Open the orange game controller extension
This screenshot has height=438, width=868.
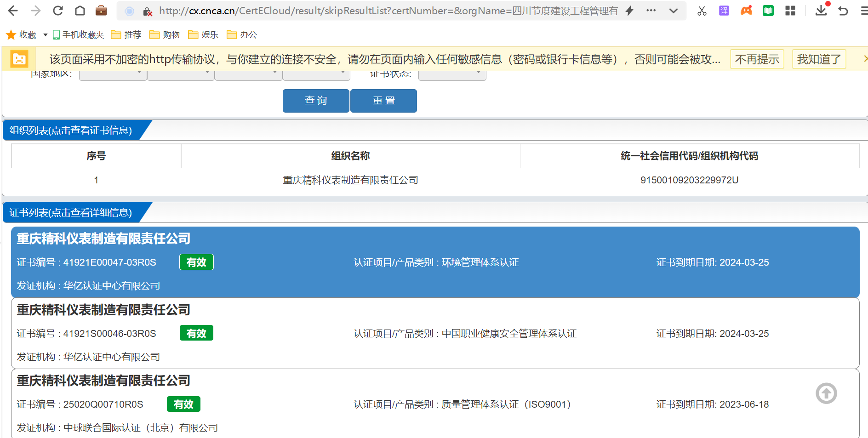click(746, 10)
